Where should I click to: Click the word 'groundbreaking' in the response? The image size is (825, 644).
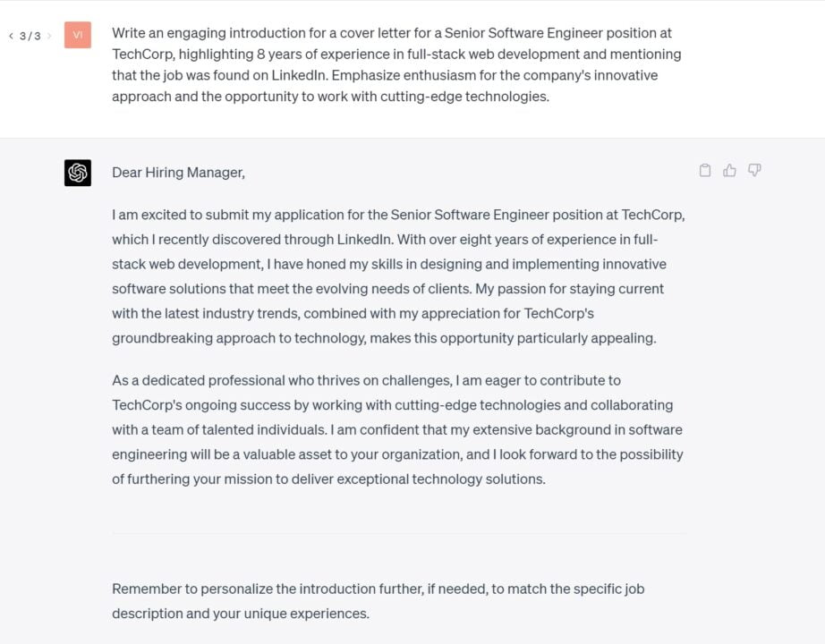[162, 338]
